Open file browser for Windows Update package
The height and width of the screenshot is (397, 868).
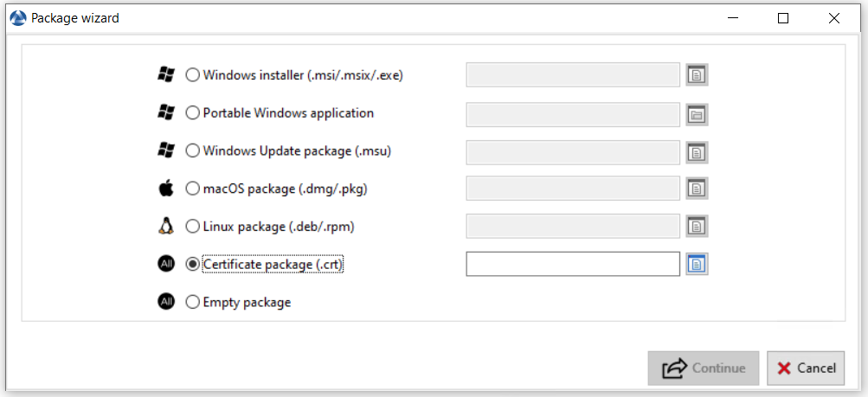[697, 152]
